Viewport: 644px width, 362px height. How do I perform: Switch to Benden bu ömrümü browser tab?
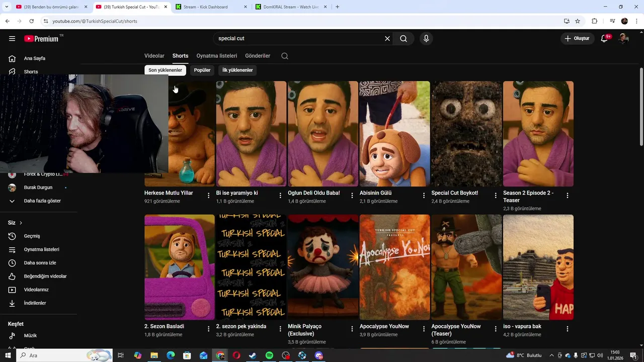click(x=51, y=7)
